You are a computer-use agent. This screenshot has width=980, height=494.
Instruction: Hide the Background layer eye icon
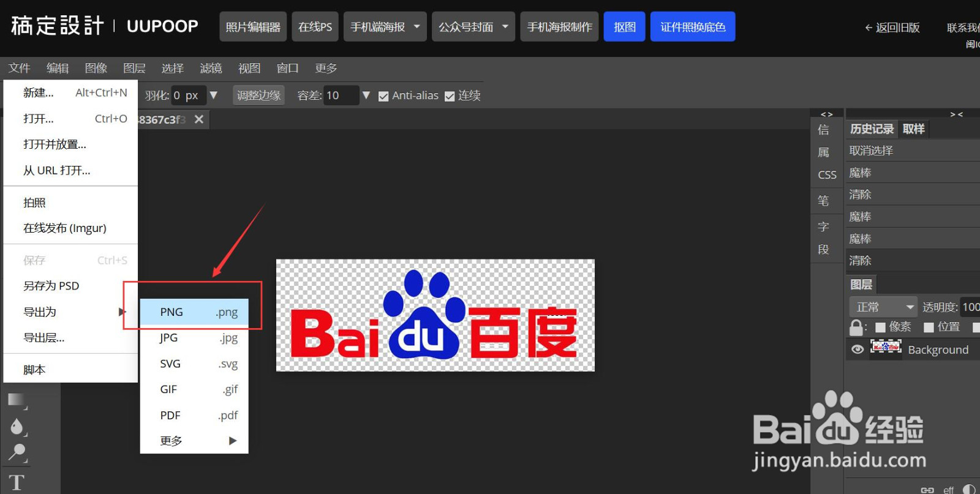[858, 349]
